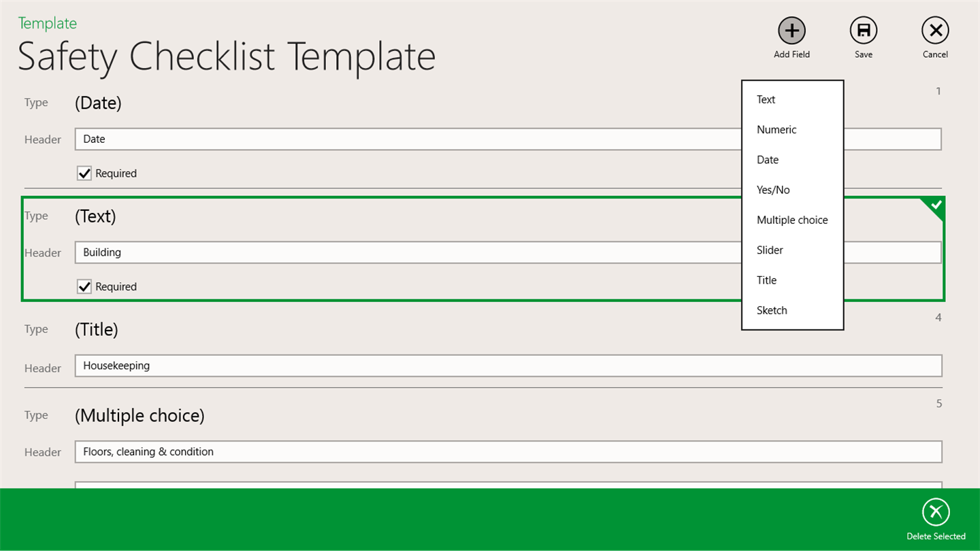The height and width of the screenshot is (551, 980).
Task: Uncheck Required for the Building field
Action: tap(84, 287)
